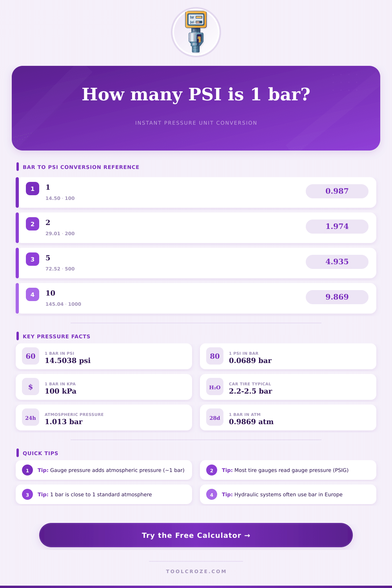Select the number 3 badge beside 5 bar
Screen dimensions: 392x588
click(33, 259)
